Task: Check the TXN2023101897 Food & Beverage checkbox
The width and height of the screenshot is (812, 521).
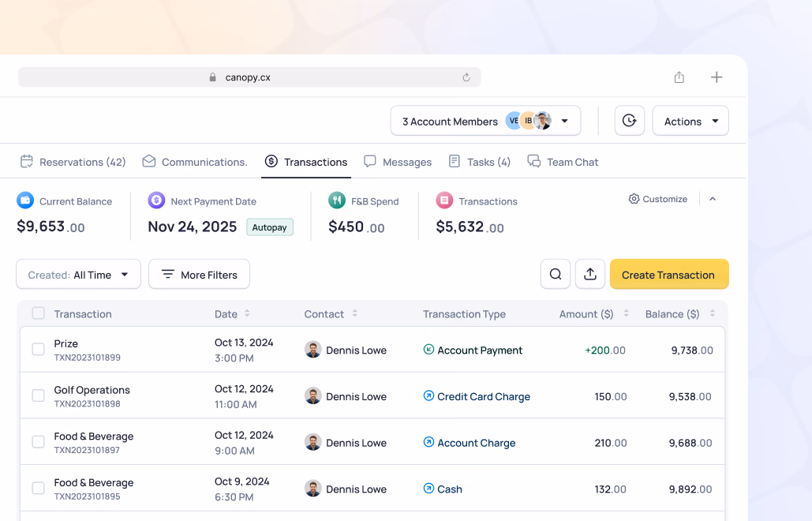Action: click(x=39, y=442)
